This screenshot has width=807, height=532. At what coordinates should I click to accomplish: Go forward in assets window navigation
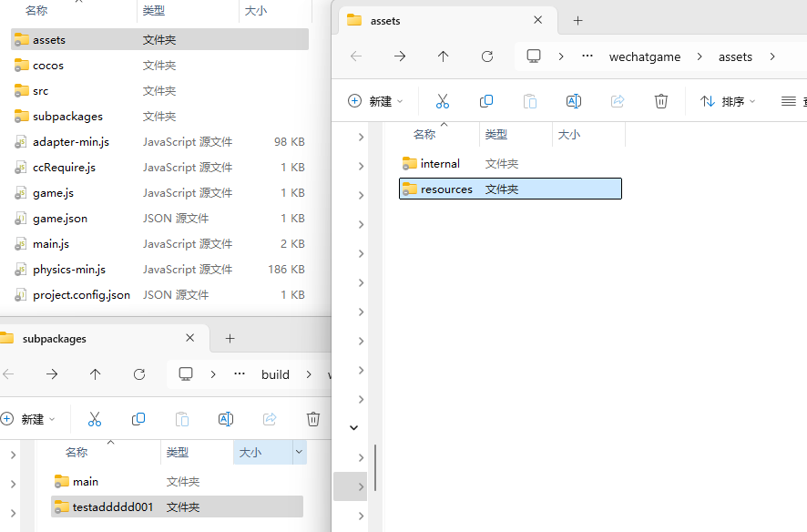coord(400,56)
